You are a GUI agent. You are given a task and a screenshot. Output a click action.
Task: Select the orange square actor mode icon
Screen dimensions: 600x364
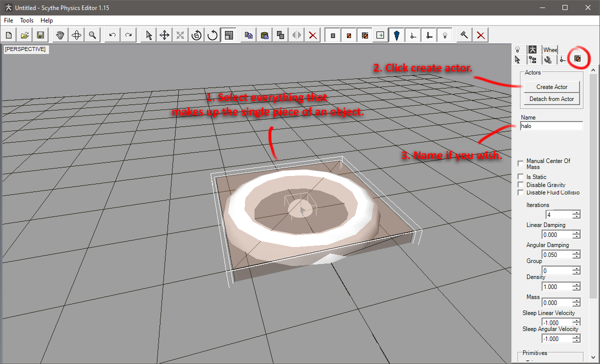tap(348, 35)
